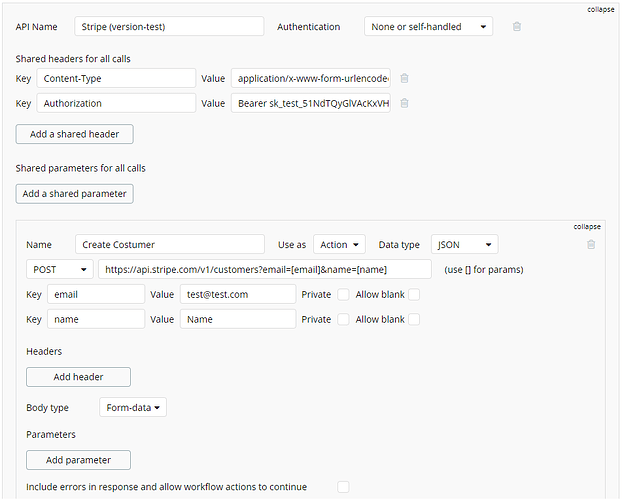Enable Allow blank for name parameter
This screenshot has height=500, width=622.
(414, 319)
